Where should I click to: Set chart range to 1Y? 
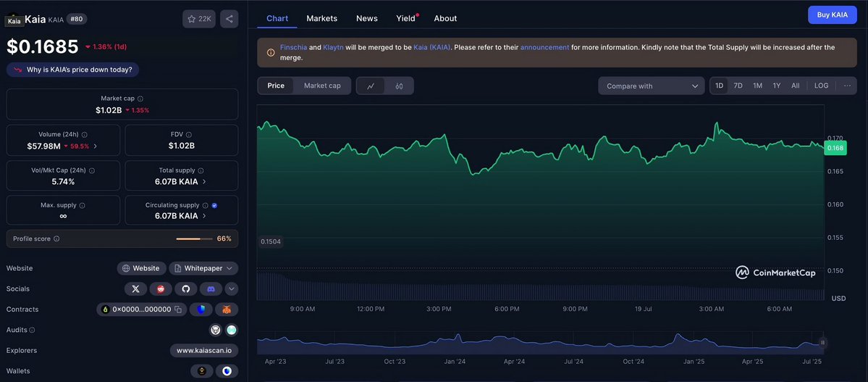777,86
